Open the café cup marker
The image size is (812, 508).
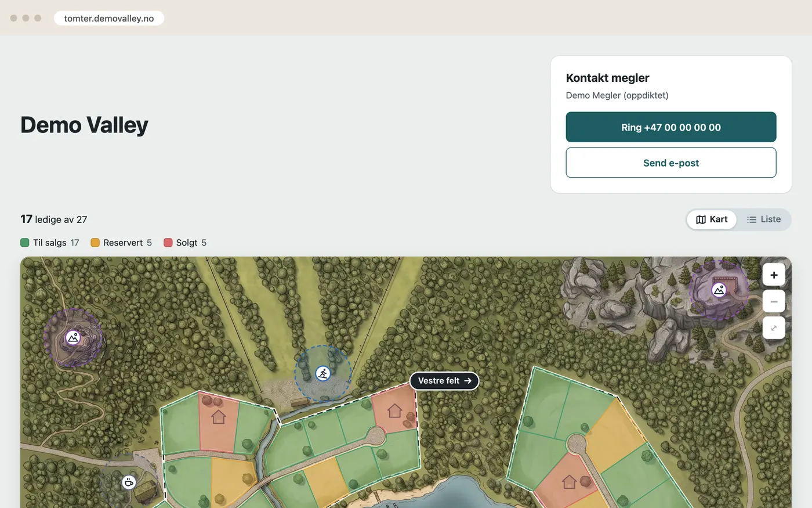[x=129, y=482]
